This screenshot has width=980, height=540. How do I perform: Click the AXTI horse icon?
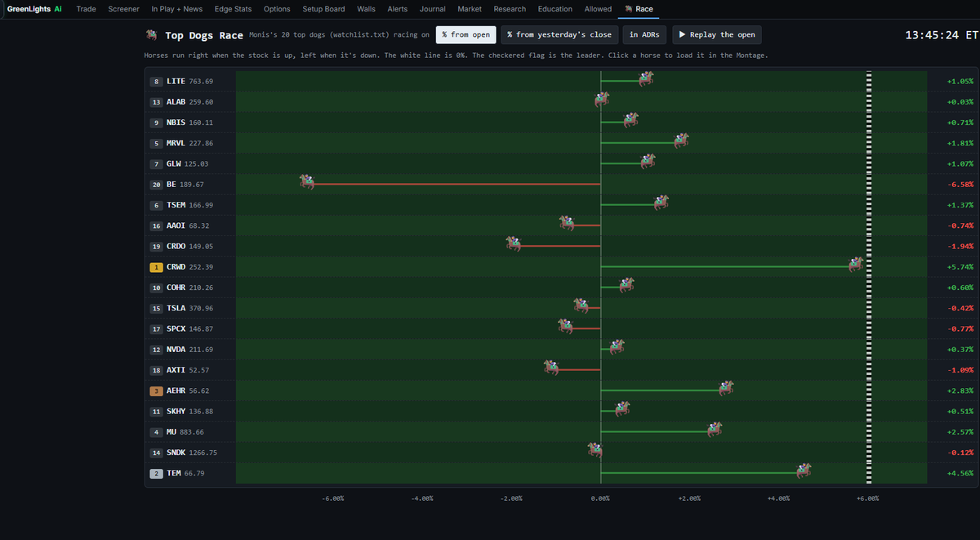(x=552, y=367)
